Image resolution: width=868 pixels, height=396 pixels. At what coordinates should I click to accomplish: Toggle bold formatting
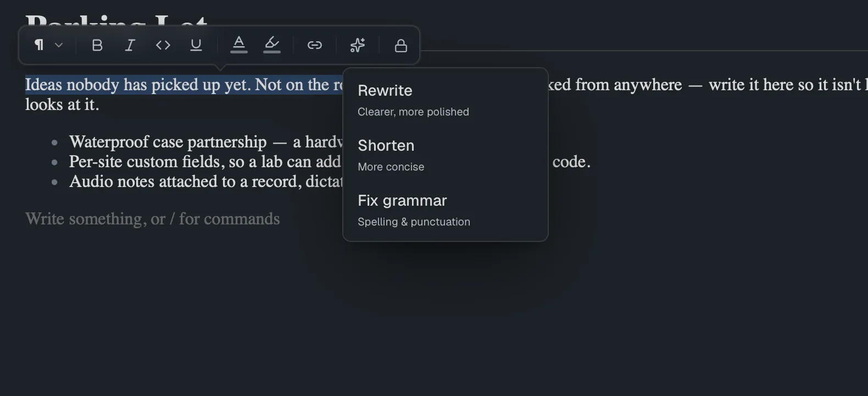(x=97, y=45)
